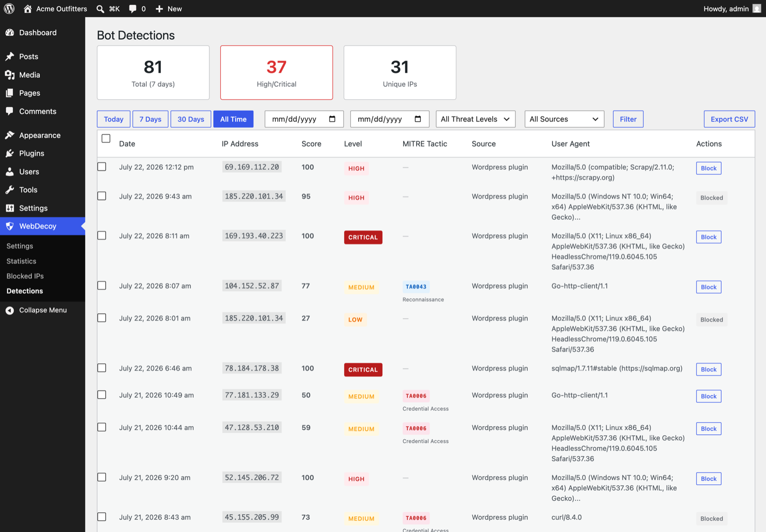
Task: Click the Total (7 days) stat card
Action: pos(153,72)
